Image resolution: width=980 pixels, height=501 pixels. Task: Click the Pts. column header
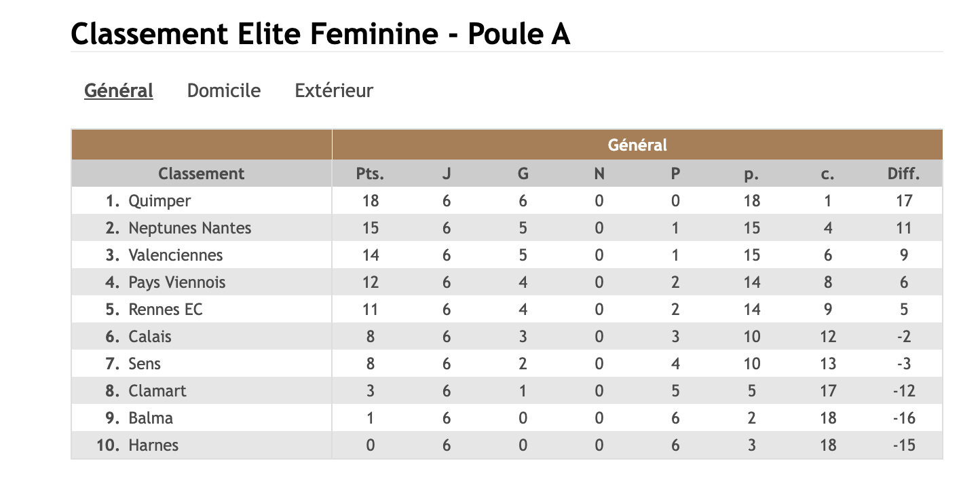370,174
